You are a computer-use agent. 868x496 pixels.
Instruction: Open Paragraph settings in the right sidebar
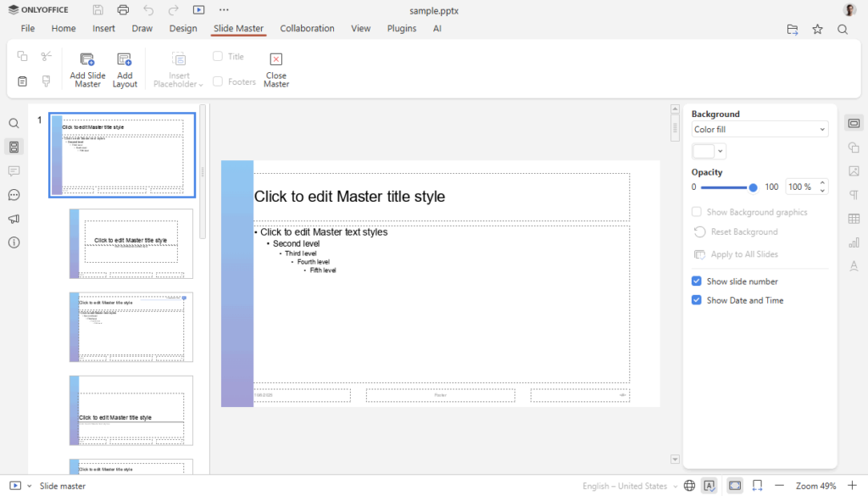[854, 194]
